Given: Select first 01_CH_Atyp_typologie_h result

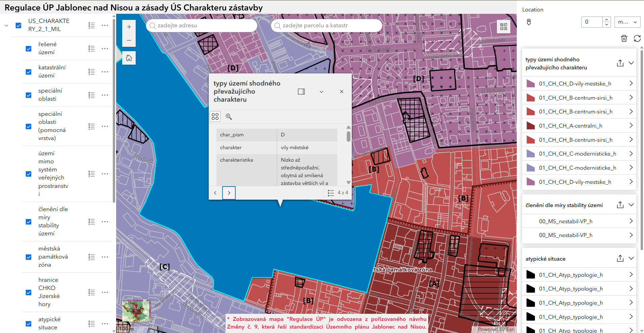Looking at the screenshot, I should (579, 275).
